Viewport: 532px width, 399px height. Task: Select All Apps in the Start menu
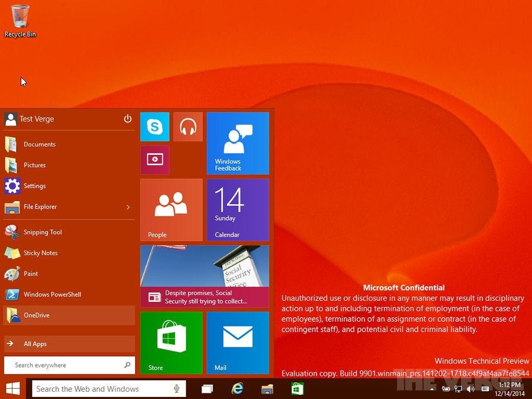click(x=34, y=344)
